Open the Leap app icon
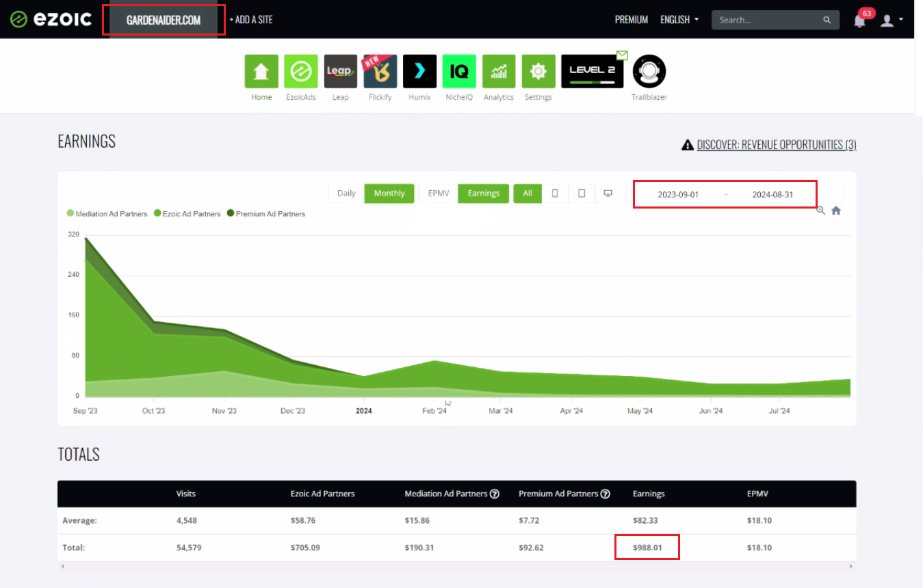Viewport: 923px width, 588px height. click(x=341, y=71)
